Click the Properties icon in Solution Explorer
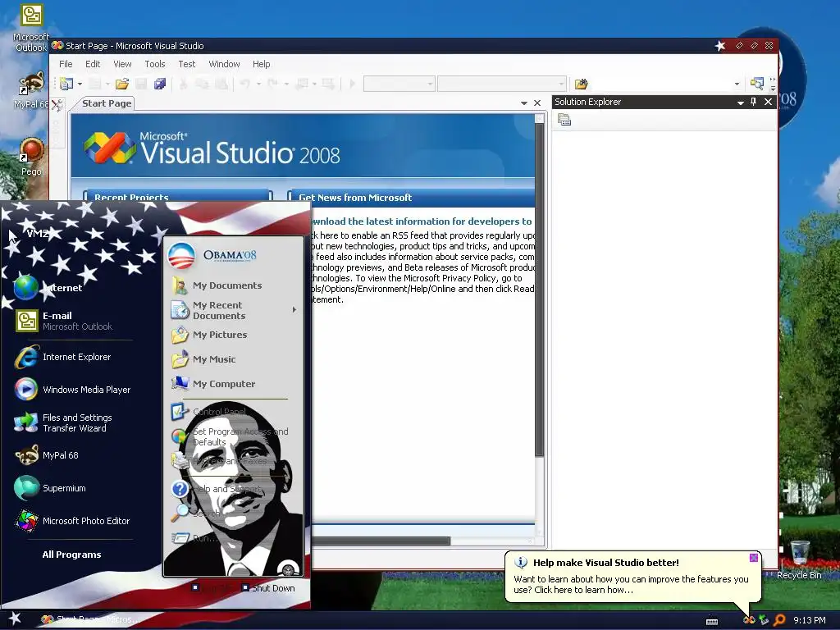Image resolution: width=840 pixels, height=630 pixels. click(x=564, y=120)
